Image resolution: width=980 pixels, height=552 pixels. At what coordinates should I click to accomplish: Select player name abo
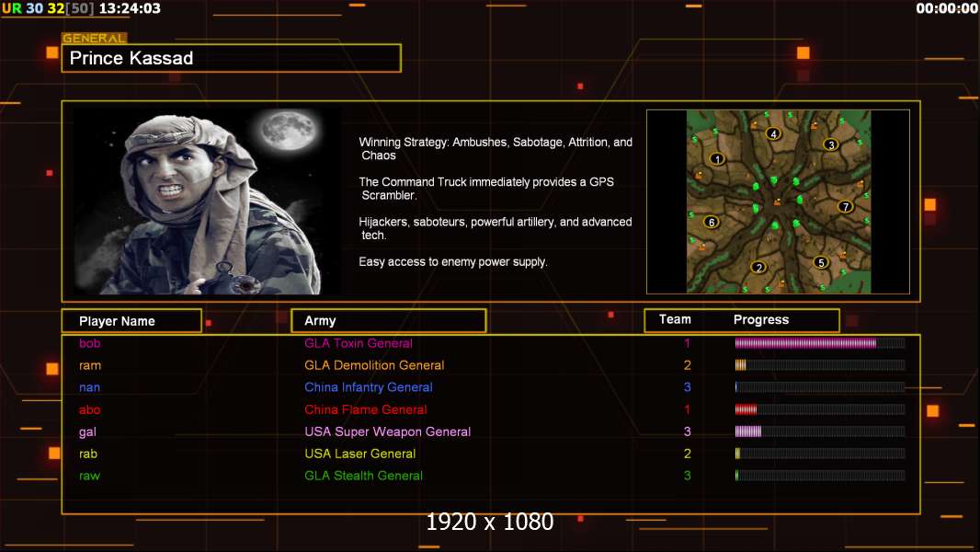[89, 409]
